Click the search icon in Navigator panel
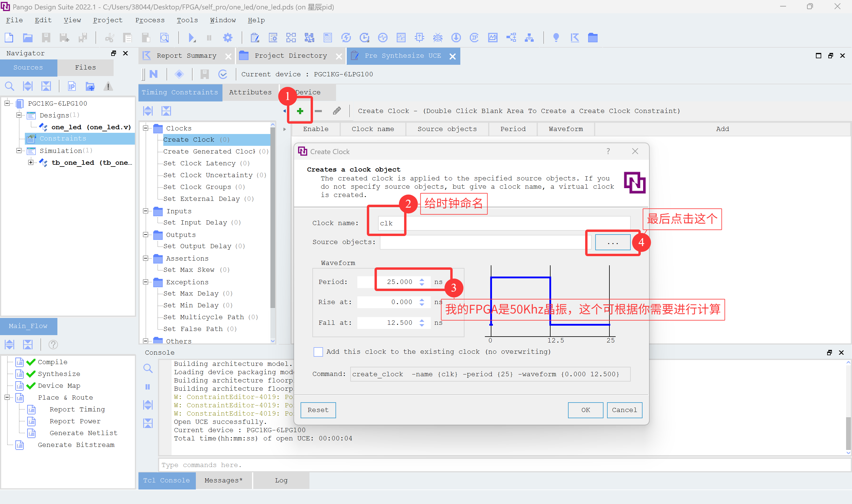The width and height of the screenshot is (852, 504). pos(9,86)
